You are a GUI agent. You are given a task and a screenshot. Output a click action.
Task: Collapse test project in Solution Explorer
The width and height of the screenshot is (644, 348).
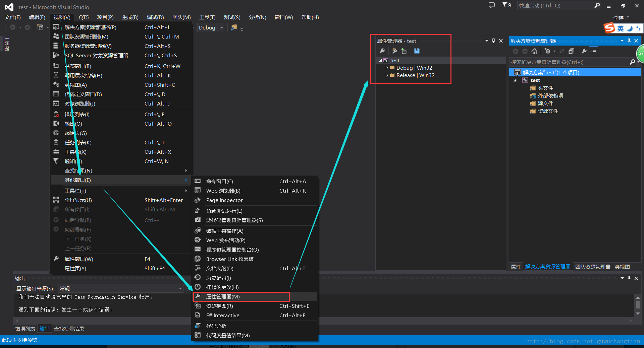pyautogui.click(x=515, y=80)
